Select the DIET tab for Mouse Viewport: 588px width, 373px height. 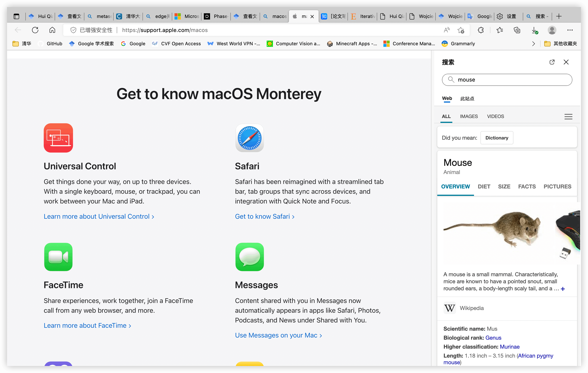(484, 186)
